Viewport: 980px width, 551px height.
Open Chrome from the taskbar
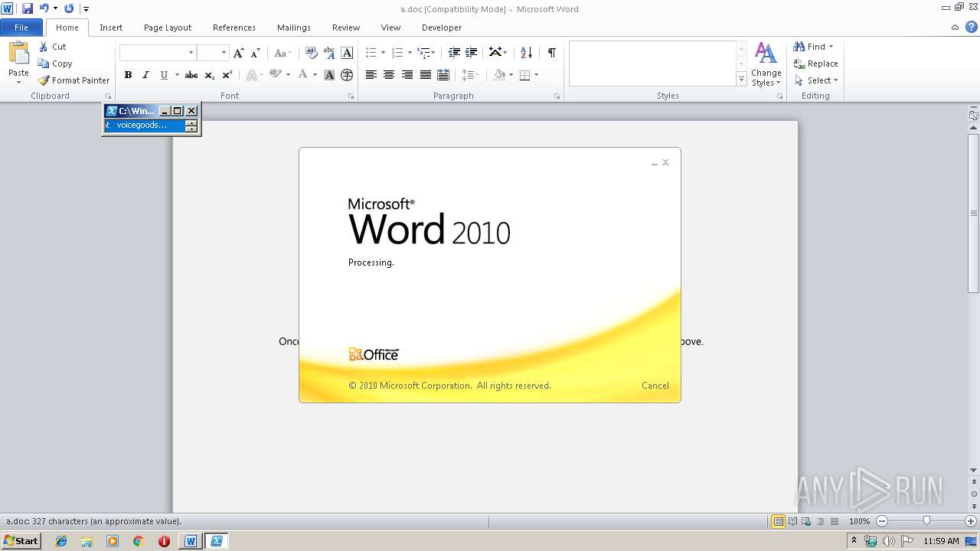point(138,541)
